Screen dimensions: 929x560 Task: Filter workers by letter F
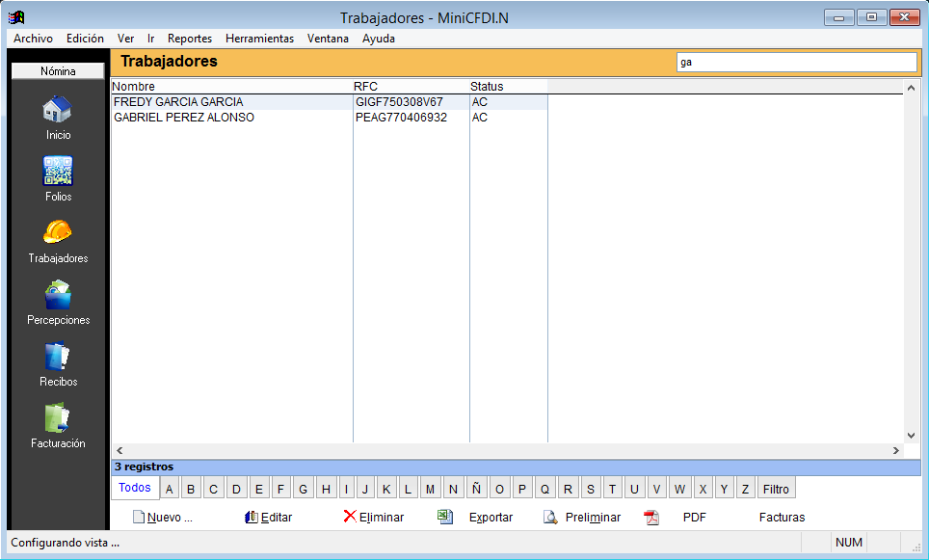(280, 489)
